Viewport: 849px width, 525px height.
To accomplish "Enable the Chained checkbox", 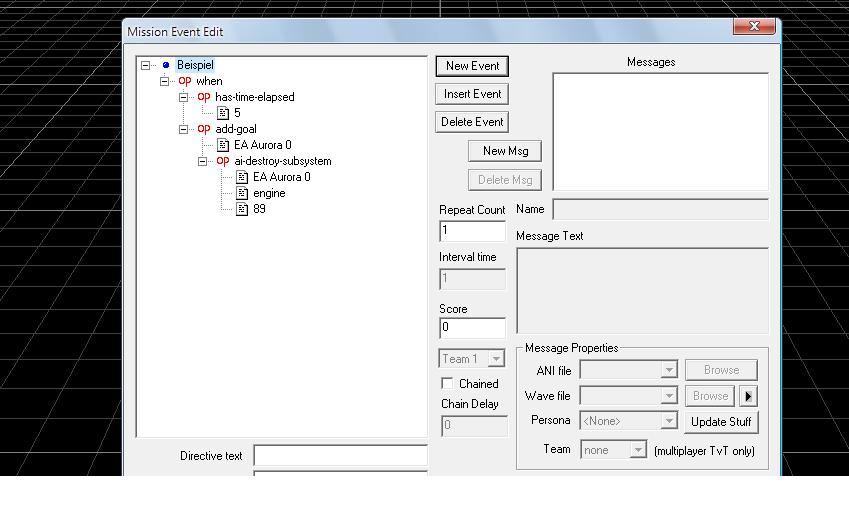I will 447,384.
